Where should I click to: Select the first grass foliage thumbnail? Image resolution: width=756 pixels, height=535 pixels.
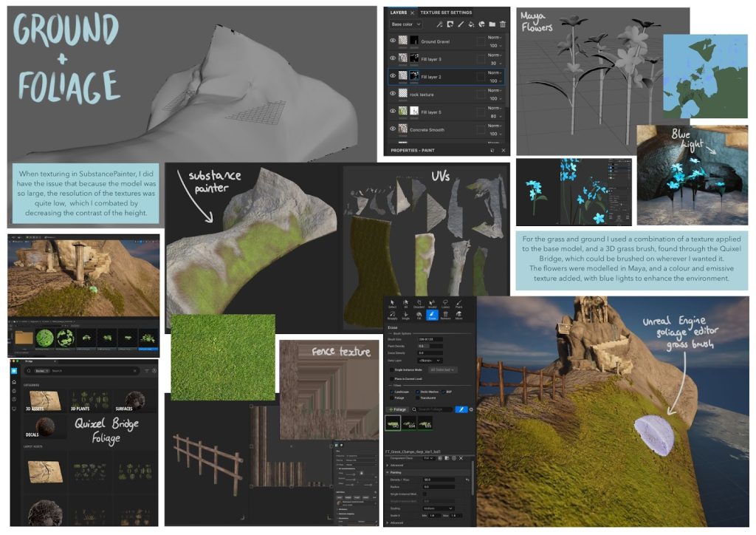tap(393, 423)
